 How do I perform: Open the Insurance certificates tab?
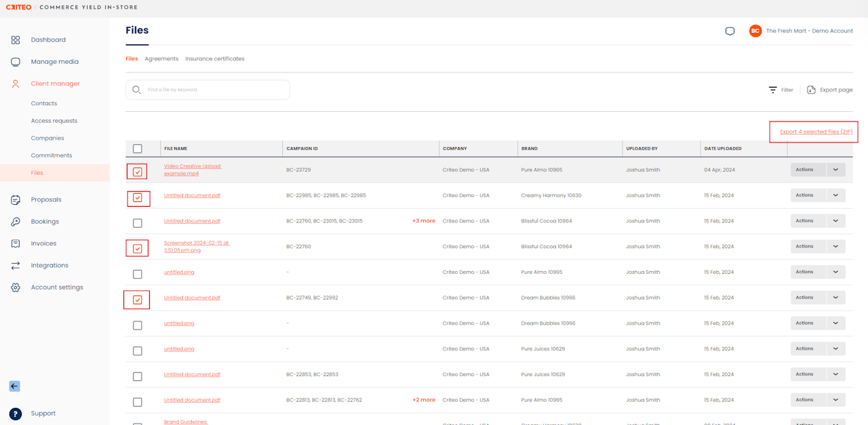point(214,59)
